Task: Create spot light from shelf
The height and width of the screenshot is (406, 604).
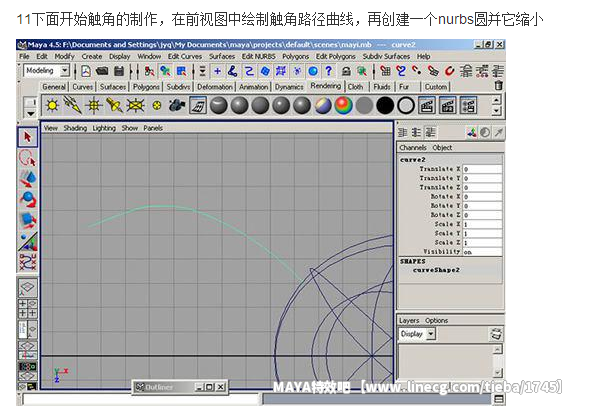Action: [x=114, y=105]
